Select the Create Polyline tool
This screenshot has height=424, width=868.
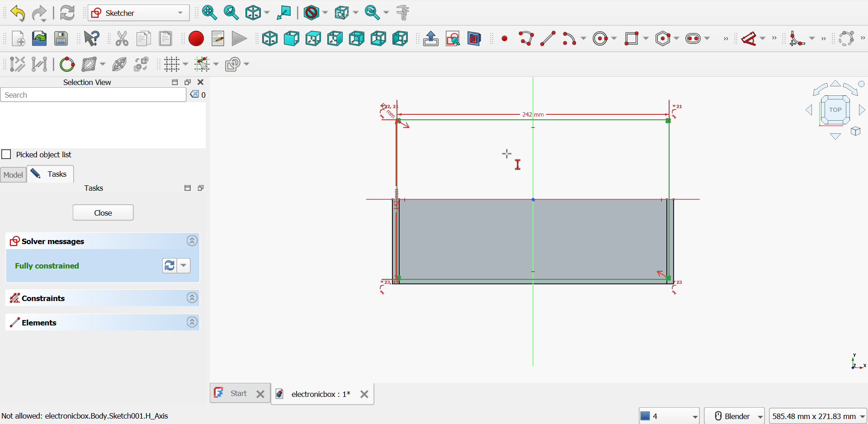526,39
